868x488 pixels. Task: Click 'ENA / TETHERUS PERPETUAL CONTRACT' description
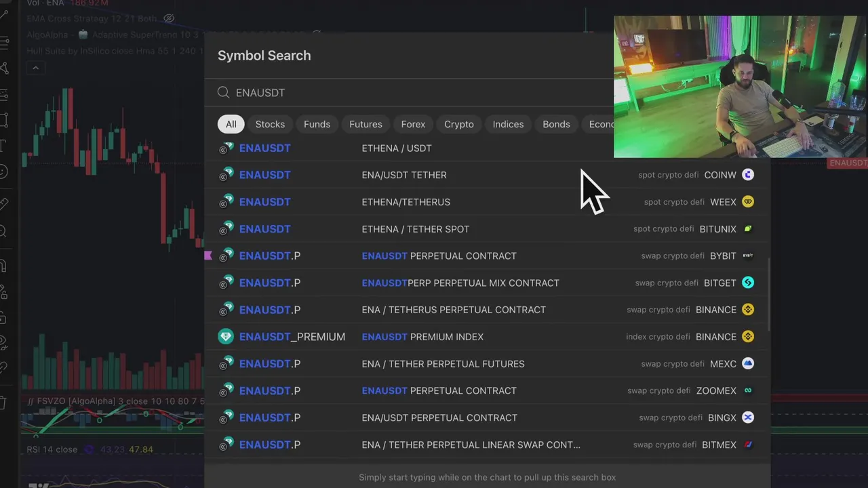[x=454, y=310]
